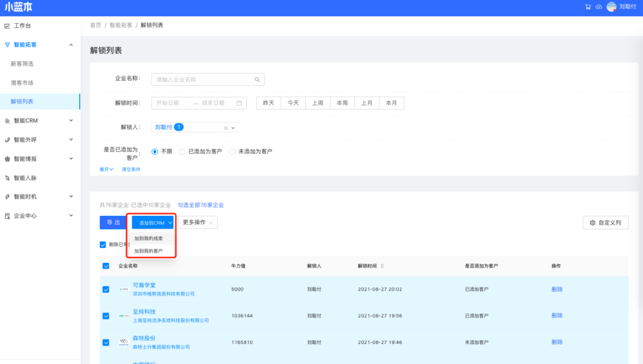Select the 已添加为客户 radio option
Screen dimensions: 643x364
coord(182,151)
